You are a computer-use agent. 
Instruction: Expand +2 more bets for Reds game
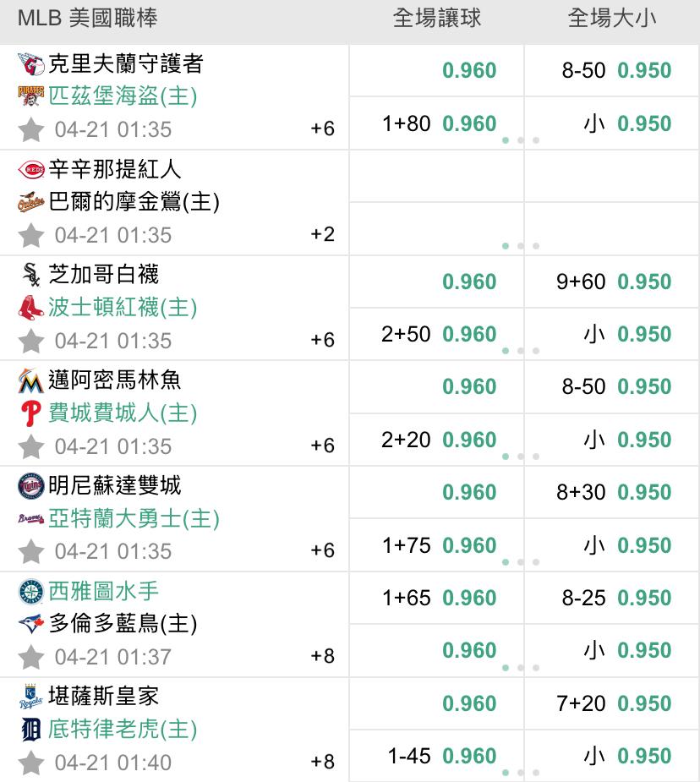tap(322, 234)
